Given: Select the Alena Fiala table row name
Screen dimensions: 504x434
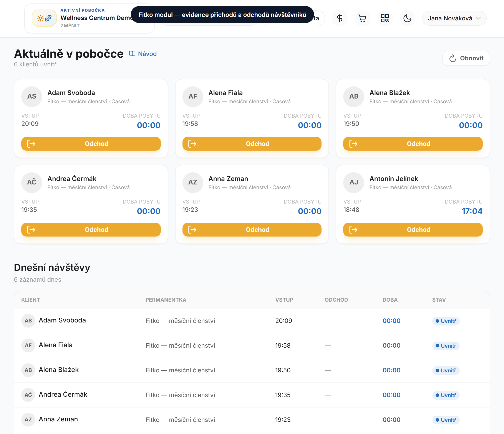Looking at the screenshot, I should point(56,345).
